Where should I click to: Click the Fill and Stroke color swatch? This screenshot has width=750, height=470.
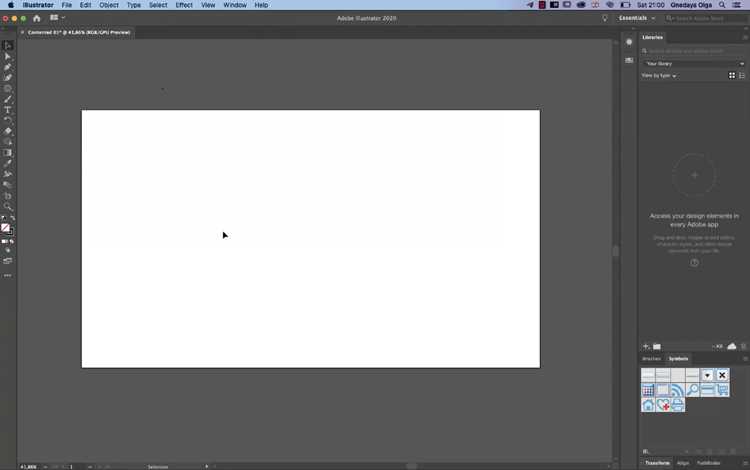(x=7, y=229)
